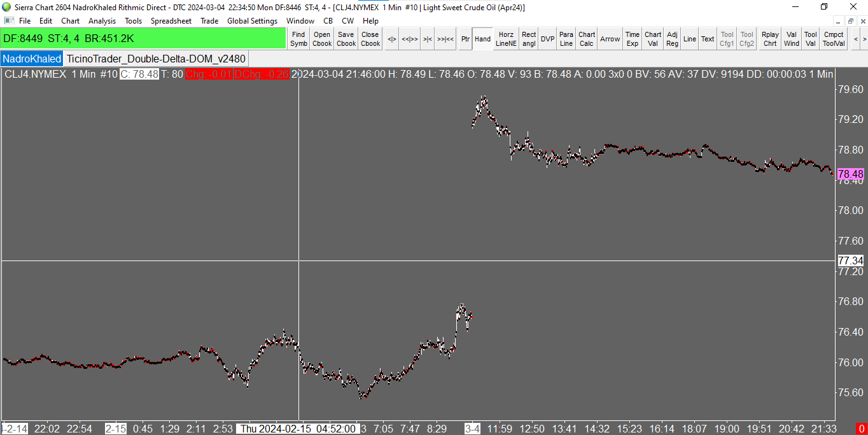868x435 pixels.
Task: Click the C: 78.48 header value
Action: (x=139, y=74)
